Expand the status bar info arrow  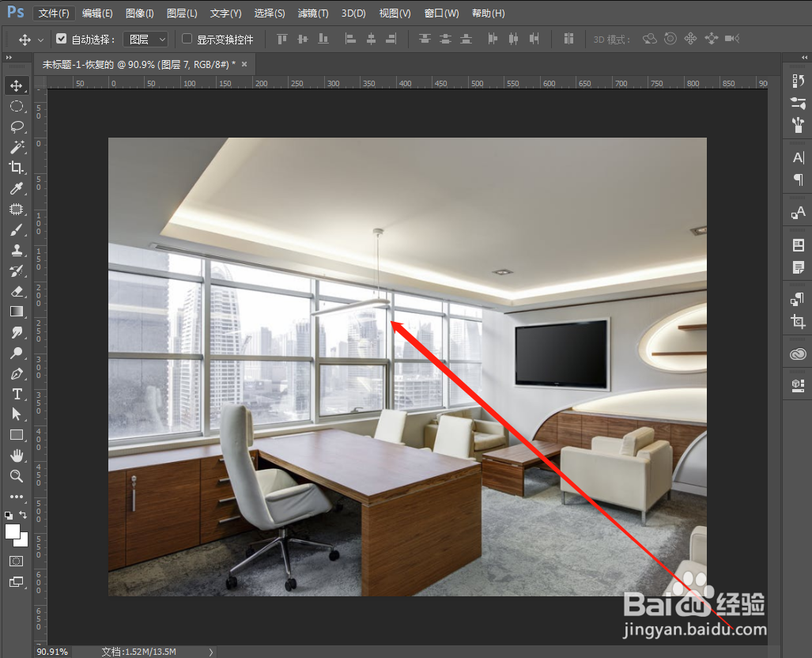[x=211, y=652]
